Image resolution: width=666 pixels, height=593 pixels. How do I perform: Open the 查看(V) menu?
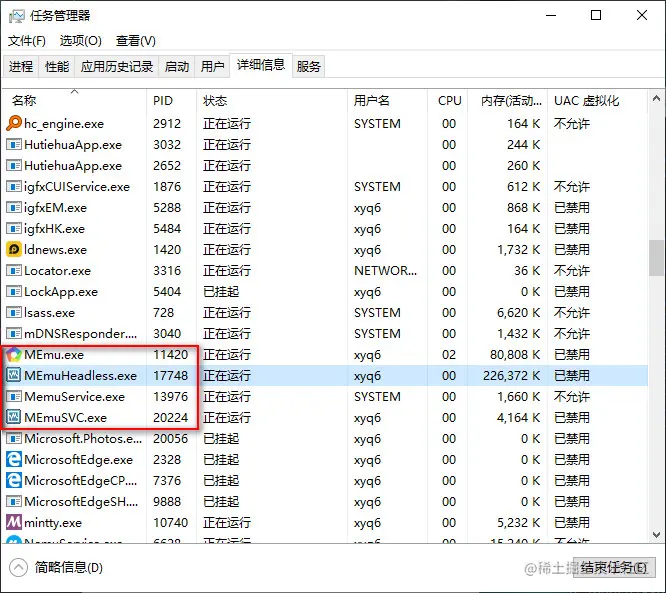click(x=135, y=41)
